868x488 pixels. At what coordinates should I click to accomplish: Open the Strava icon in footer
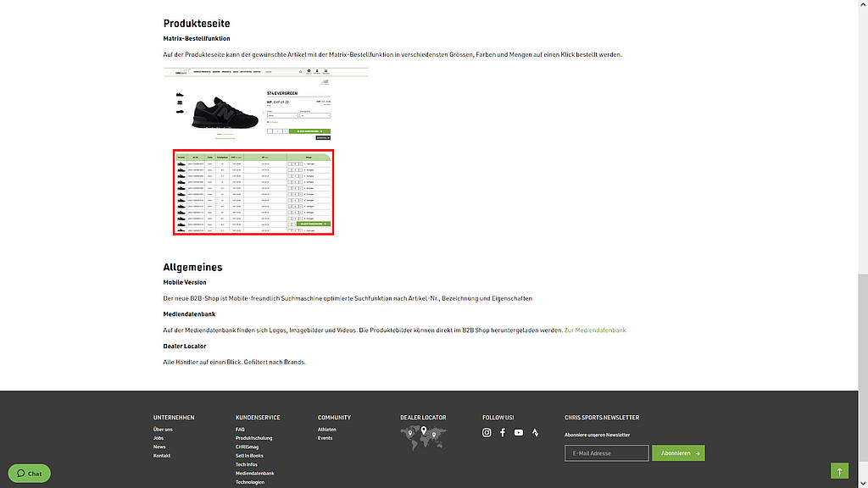535,433
